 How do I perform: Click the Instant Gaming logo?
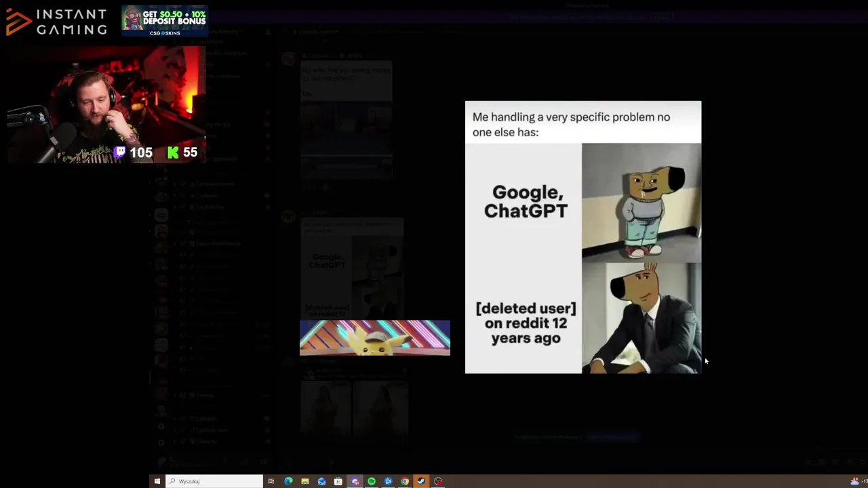coord(57,22)
